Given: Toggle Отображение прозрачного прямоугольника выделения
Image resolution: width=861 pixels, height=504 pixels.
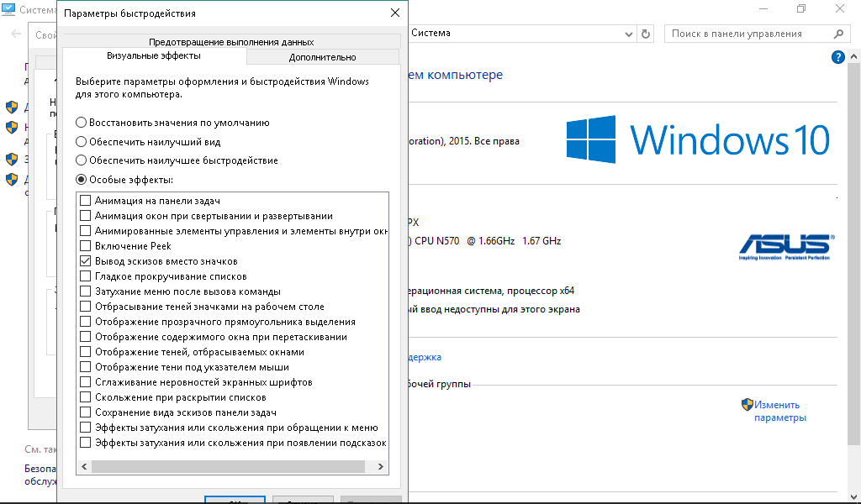Looking at the screenshot, I should click(x=86, y=322).
